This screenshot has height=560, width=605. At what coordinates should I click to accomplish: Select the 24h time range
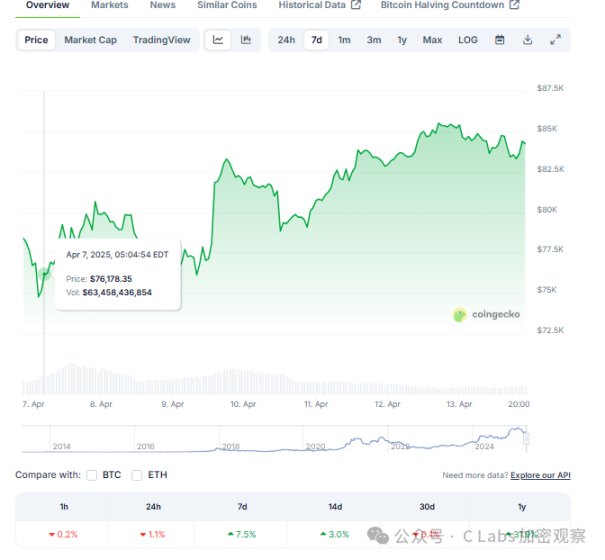point(286,40)
